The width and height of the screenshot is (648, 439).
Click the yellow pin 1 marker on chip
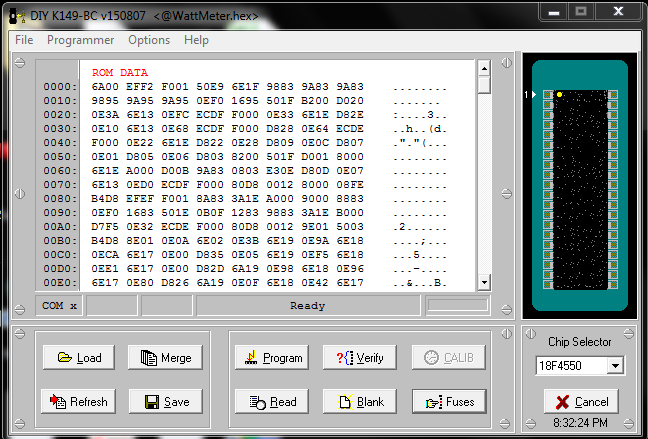point(559,95)
